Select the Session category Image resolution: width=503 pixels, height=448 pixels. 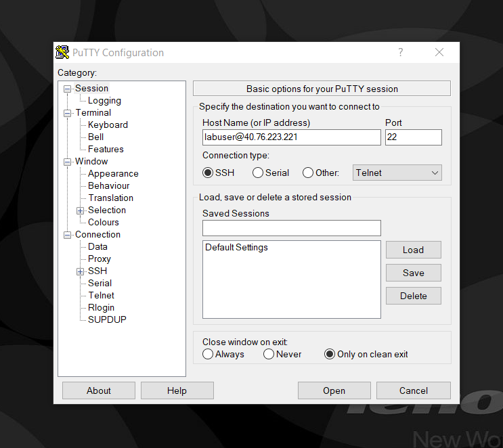click(x=92, y=88)
